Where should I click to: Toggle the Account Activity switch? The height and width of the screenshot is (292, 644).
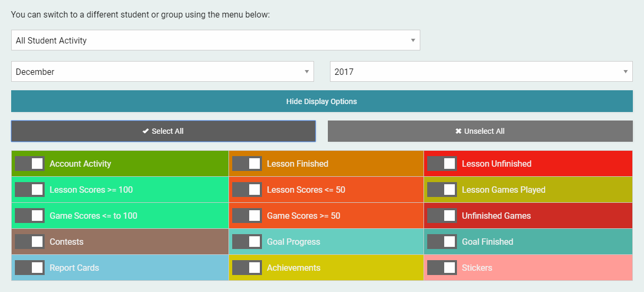point(30,164)
